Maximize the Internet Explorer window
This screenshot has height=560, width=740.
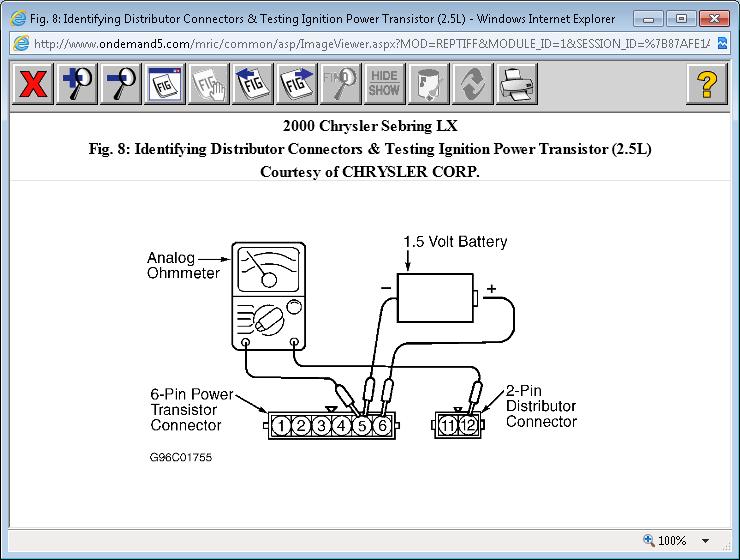(x=681, y=19)
